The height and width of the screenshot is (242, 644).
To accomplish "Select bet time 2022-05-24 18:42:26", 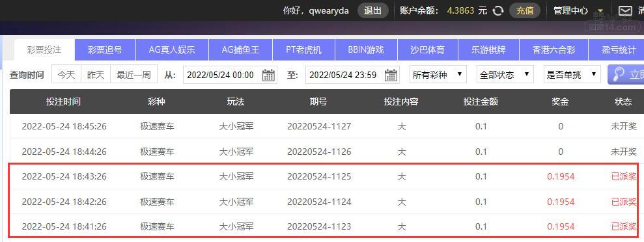I will tap(64, 202).
